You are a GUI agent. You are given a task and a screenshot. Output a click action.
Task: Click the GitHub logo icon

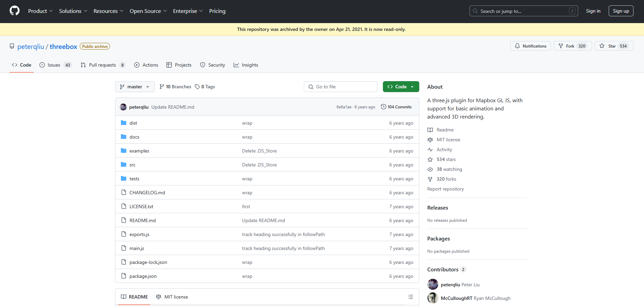[15, 11]
